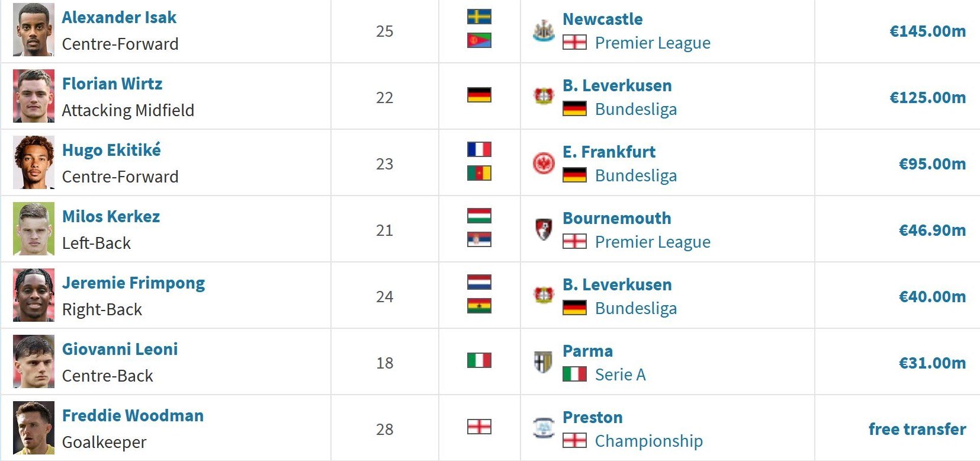Viewport: 980px width, 461px height.
Task: Open the Bournemouth club page link
Action: click(x=616, y=218)
